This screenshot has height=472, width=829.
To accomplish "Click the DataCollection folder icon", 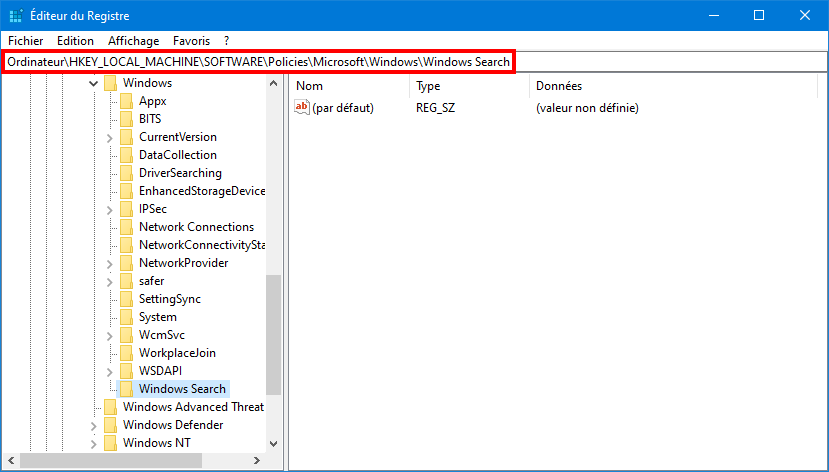I will (x=126, y=155).
